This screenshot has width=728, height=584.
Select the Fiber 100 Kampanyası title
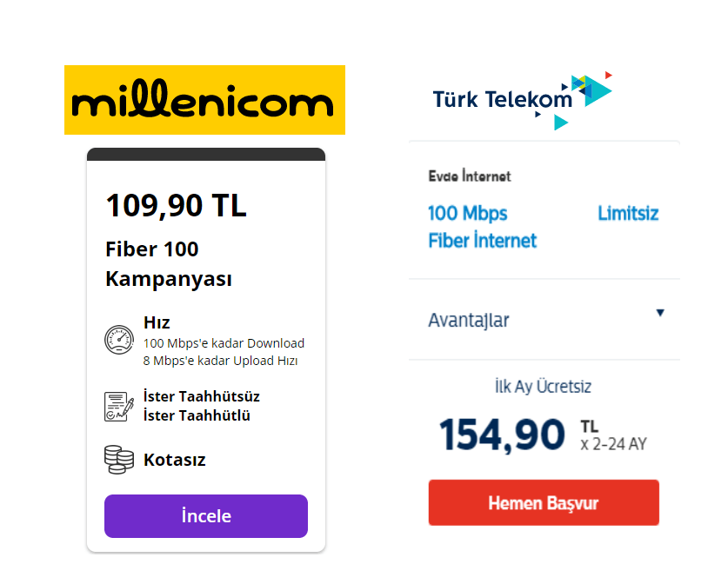pos(169,264)
